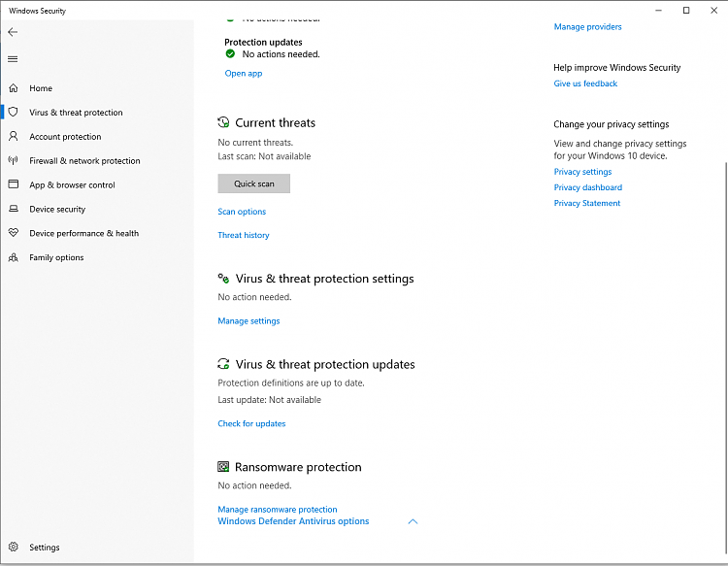Open Firewall & network protection icon
The height and width of the screenshot is (566, 728).
pyautogui.click(x=14, y=161)
